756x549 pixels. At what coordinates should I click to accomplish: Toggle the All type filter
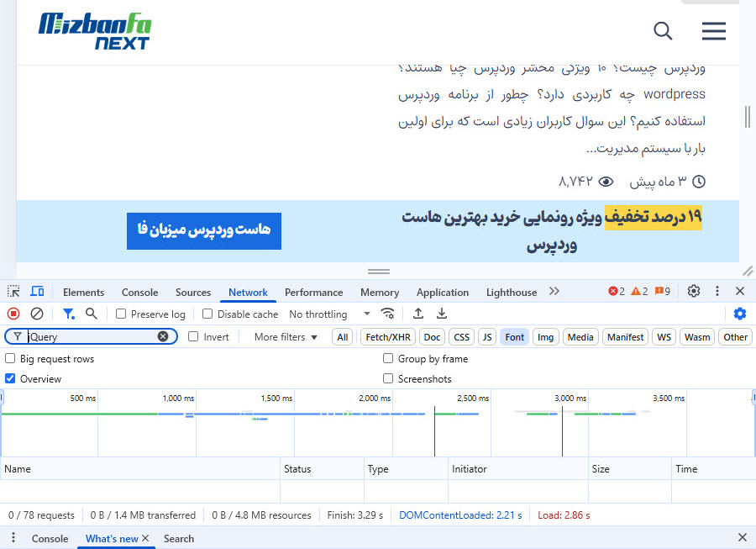pos(343,337)
